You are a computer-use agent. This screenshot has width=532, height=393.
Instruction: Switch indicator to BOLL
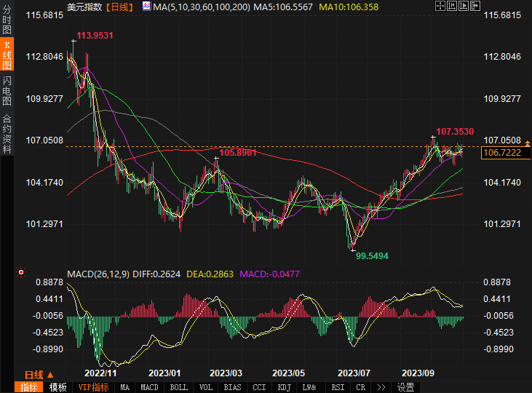pos(178,387)
